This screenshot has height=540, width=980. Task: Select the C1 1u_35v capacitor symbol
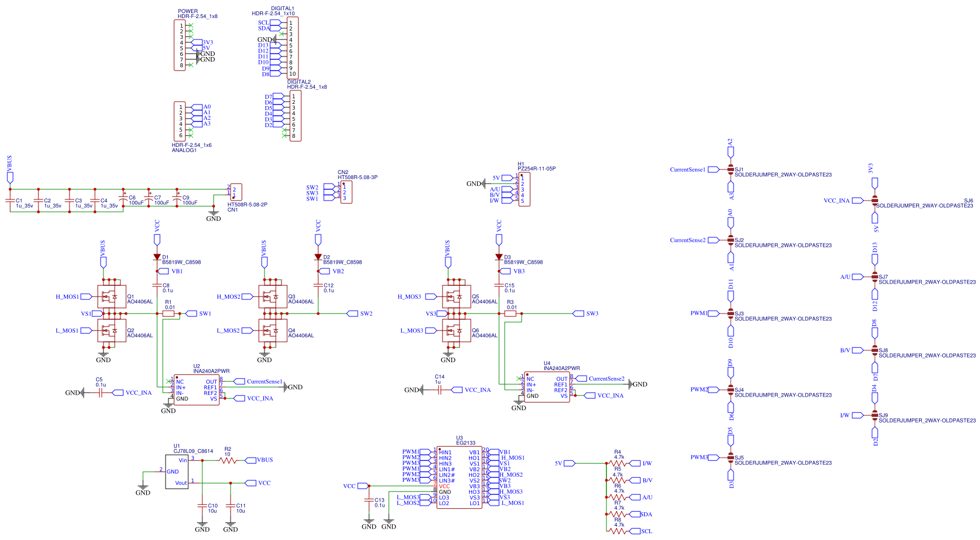pos(10,201)
